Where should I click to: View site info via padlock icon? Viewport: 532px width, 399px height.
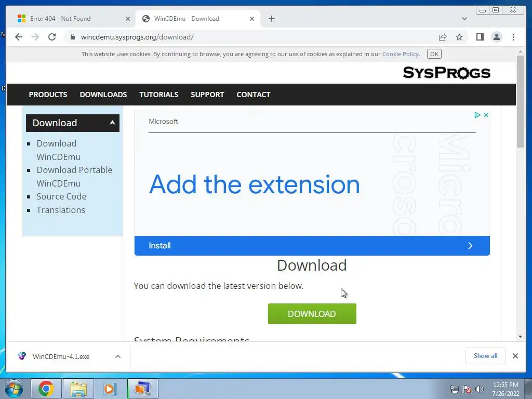click(73, 37)
